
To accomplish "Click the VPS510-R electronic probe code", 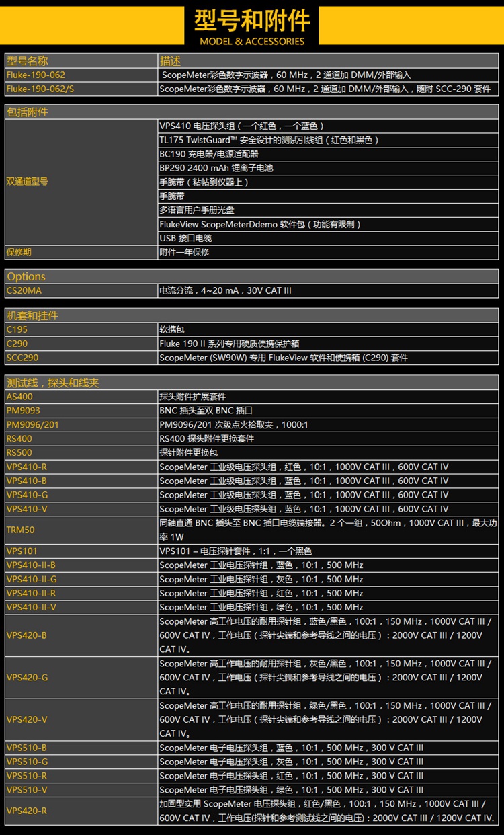I will tap(26, 776).
